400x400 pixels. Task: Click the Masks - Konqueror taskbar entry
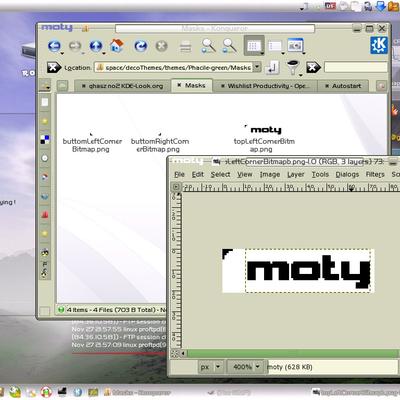tap(137, 393)
